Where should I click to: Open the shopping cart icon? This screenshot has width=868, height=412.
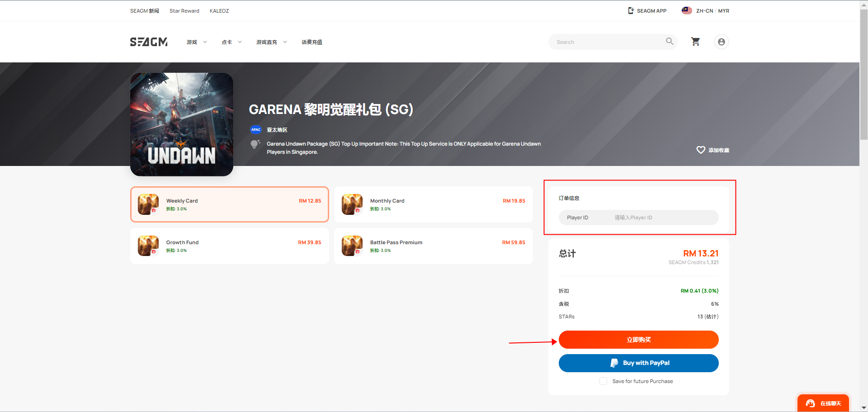pyautogui.click(x=695, y=42)
